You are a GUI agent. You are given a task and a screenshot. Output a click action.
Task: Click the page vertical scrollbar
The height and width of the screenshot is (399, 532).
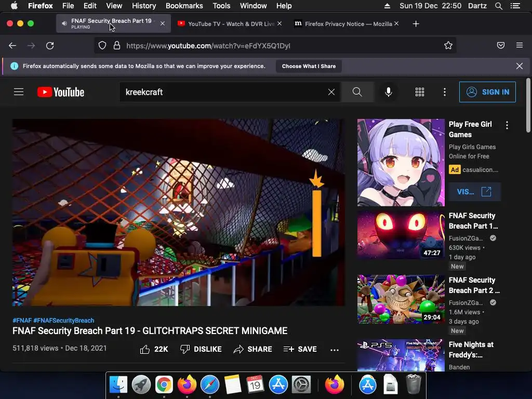528,105
